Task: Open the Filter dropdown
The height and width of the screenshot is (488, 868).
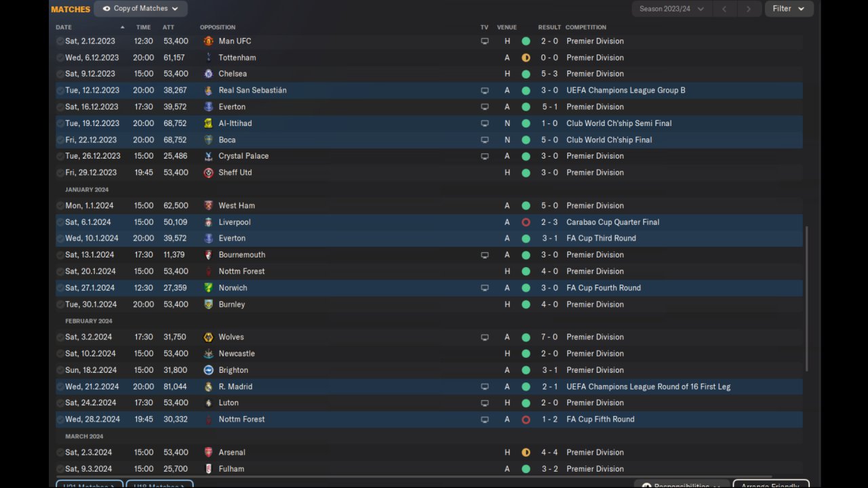Action: coord(789,9)
